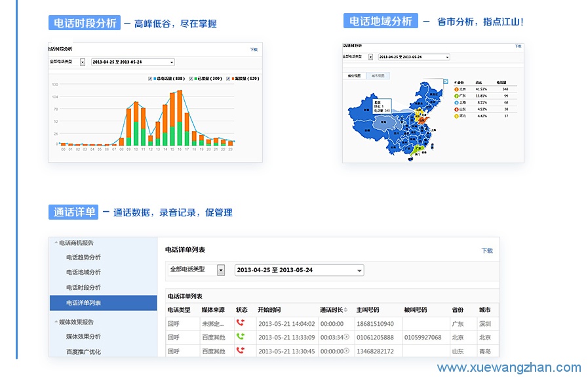Image resolution: width=588 pixels, height=377 pixels.
Task: Click the missed call icon in third row
Action: (x=241, y=351)
